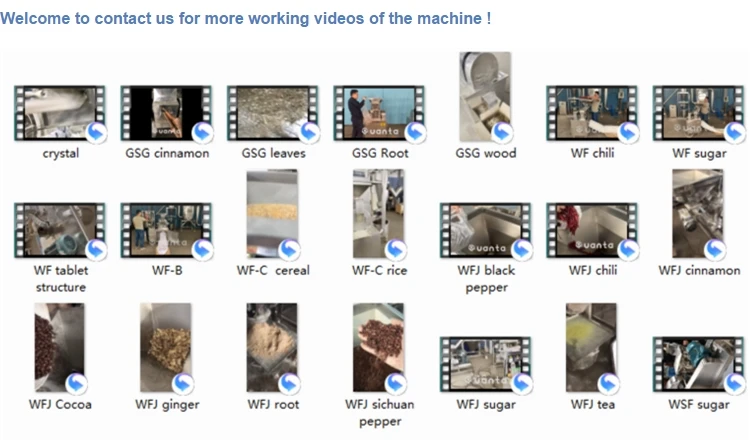Click the 'WFJ black pepper' file name label
This screenshot has height=440, width=750.
(486, 279)
